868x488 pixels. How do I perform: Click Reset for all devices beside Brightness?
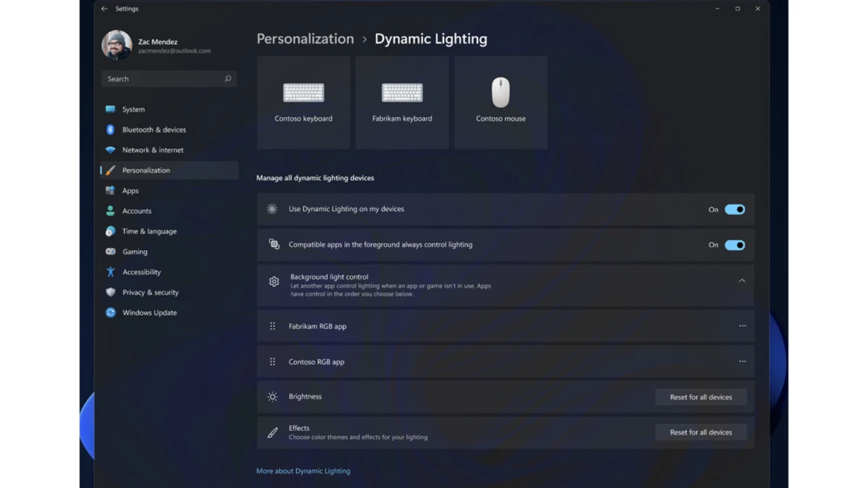point(701,397)
